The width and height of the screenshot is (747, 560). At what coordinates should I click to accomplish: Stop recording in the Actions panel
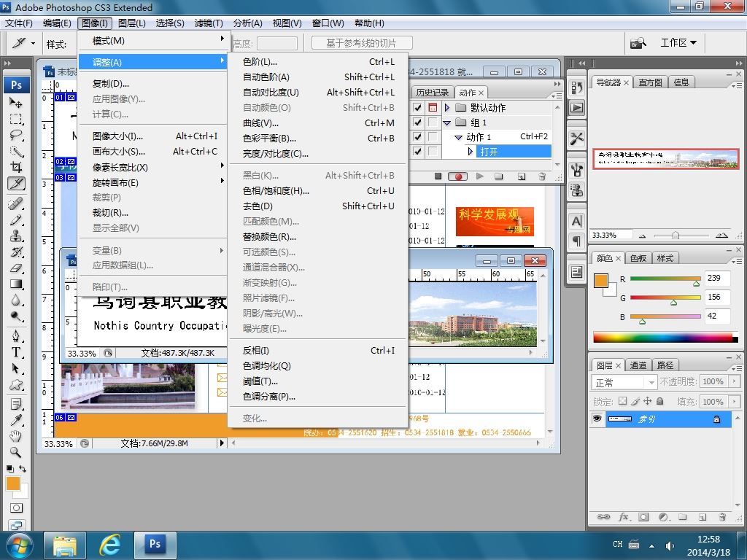(438, 176)
